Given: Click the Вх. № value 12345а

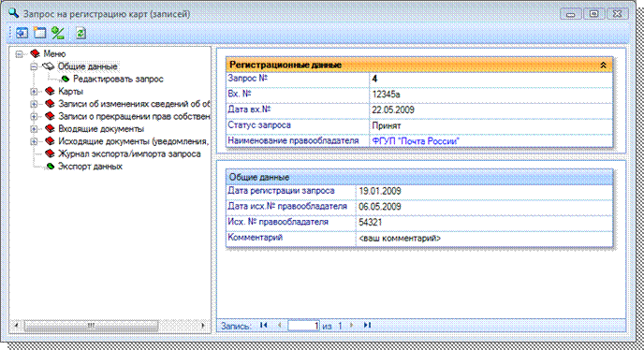Looking at the screenshot, I should 386,95.
